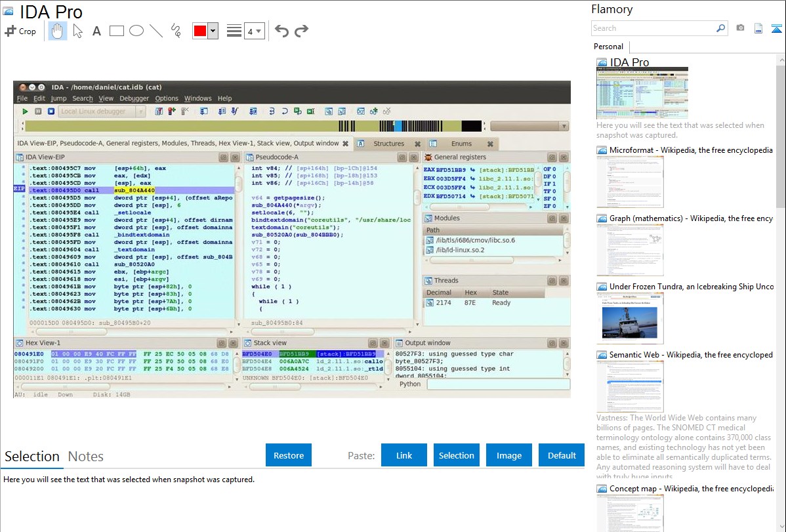Pick the ellipse shape tool
The image size is (786, 532).
pyautogui.click(x=136, y=31)
